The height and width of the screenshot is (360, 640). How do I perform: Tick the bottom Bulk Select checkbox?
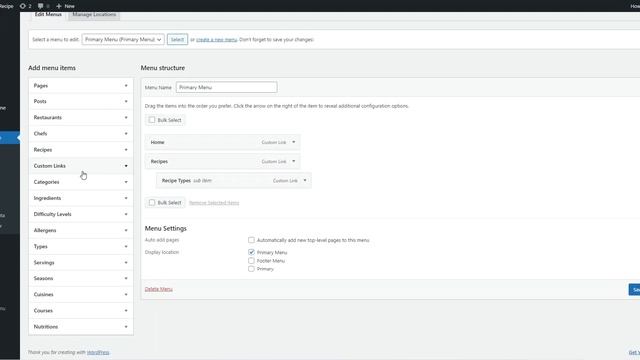(152, 202)
